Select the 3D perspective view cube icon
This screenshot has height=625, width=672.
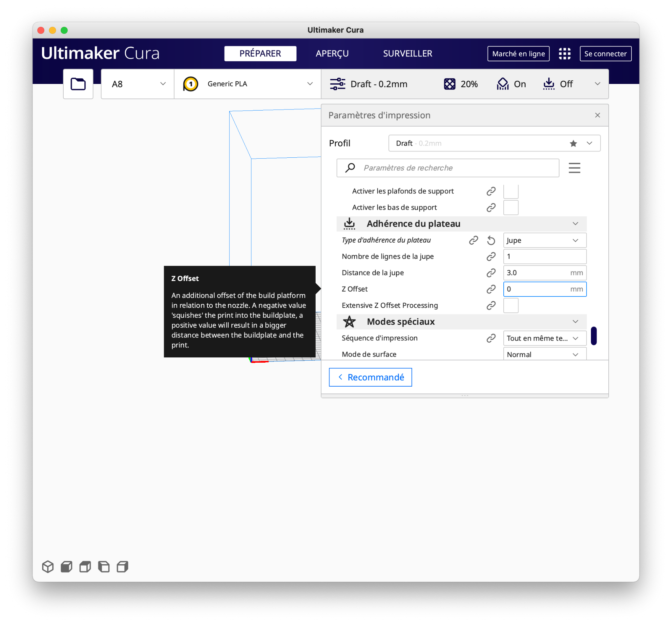[x=48, y=567]
